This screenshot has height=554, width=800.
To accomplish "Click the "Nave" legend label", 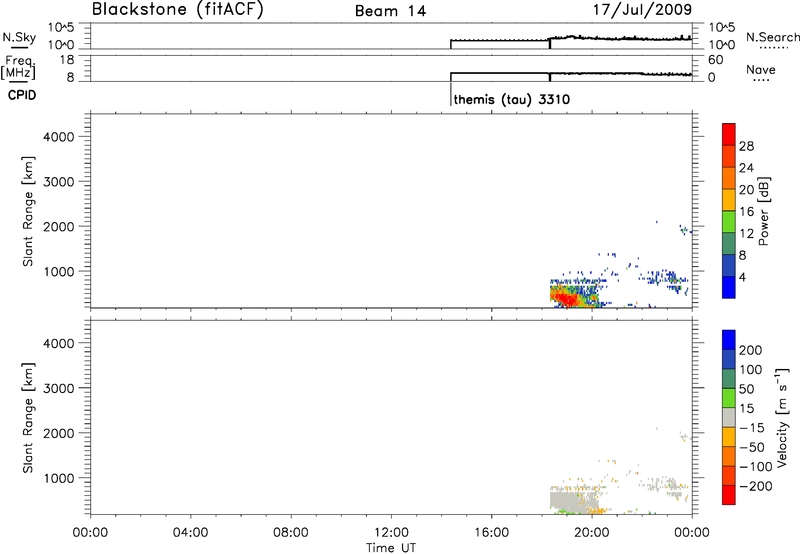I will click(x=761, y=70).
